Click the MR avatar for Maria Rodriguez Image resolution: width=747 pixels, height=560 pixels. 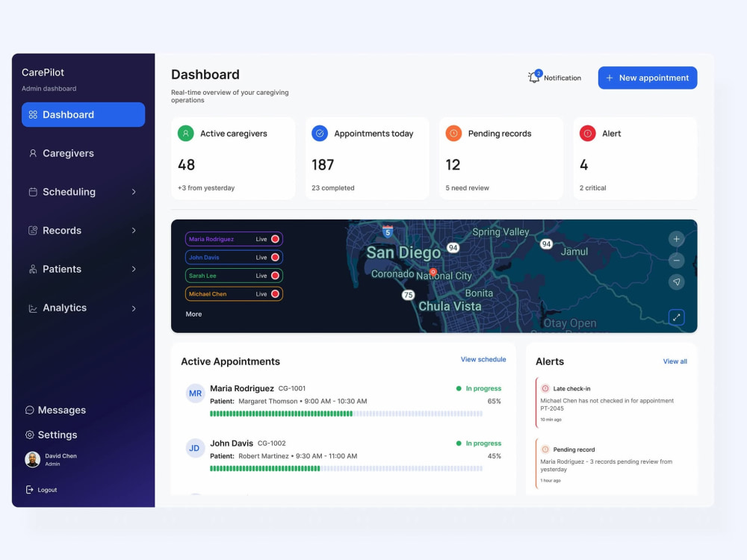pyautogui.click(x=195, y=393)
